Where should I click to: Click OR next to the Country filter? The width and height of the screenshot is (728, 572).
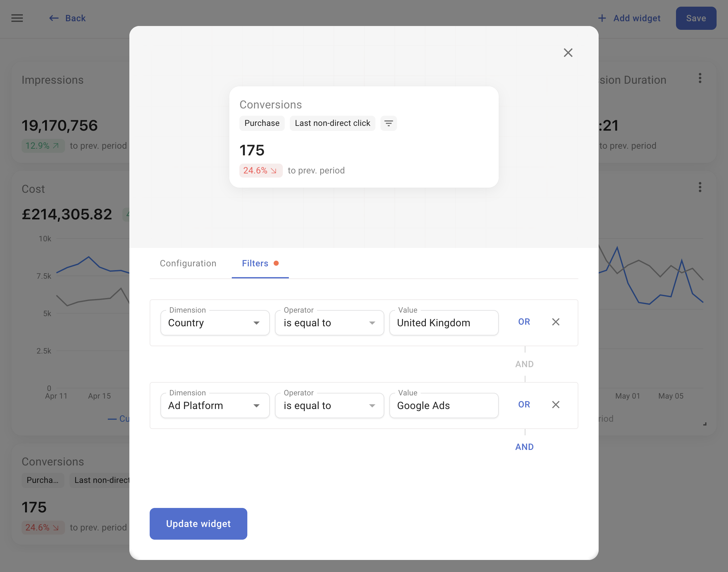click(x=524, y=322)
